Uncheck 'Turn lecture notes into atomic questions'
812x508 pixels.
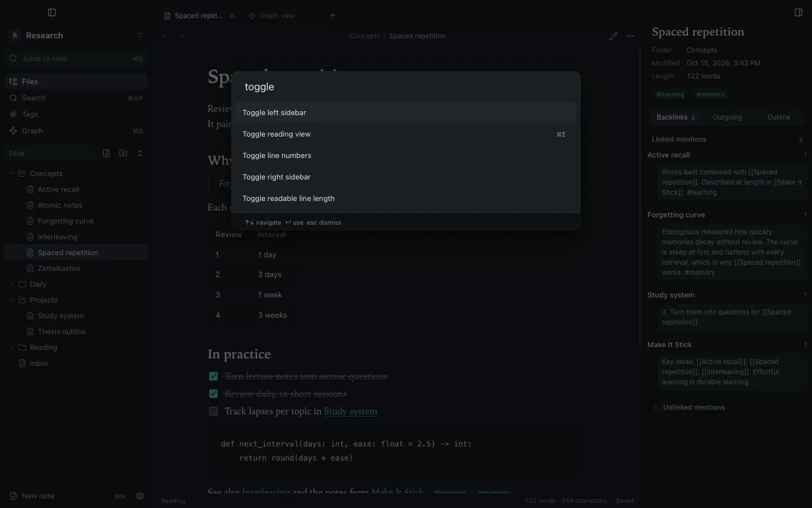213,376
